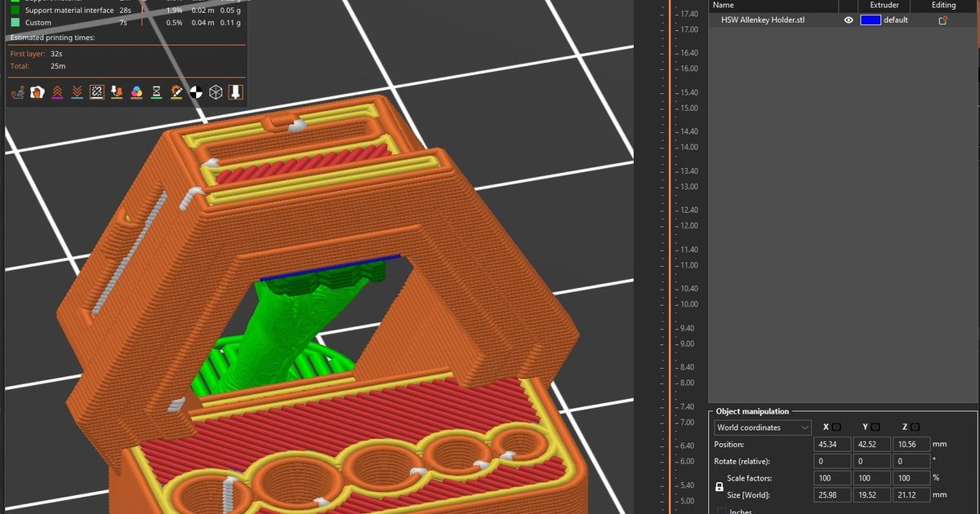Click the Position X input field
Viewport: 980px width, 514px height.
coord(831,445)
